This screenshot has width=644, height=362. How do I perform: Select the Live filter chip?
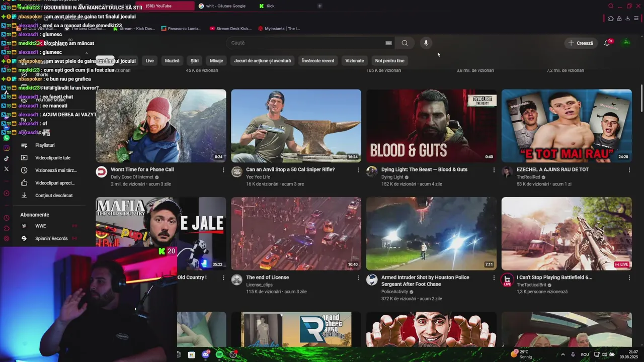(149, 61)
